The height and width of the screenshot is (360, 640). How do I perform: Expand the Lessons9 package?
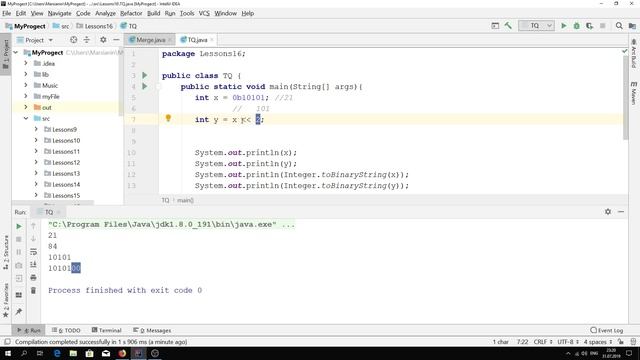(36, 129)
